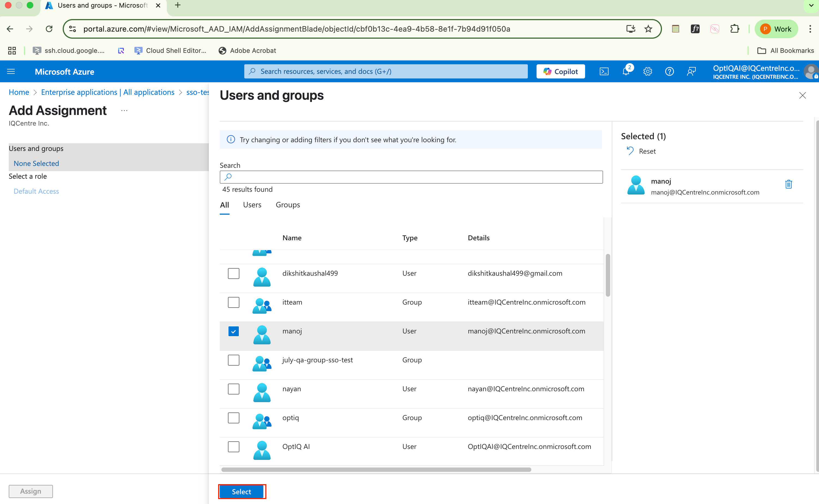This screenshot has height=504, width=819.
Task: Click the browser back arrow
Action: [10, 29]
